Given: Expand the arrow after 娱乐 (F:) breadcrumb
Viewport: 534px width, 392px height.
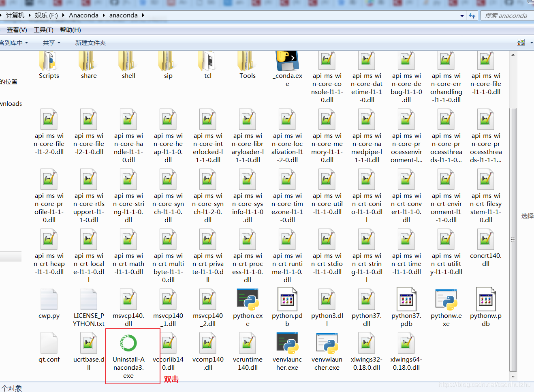Looking at the screenshot, I should tap(64, 15).
